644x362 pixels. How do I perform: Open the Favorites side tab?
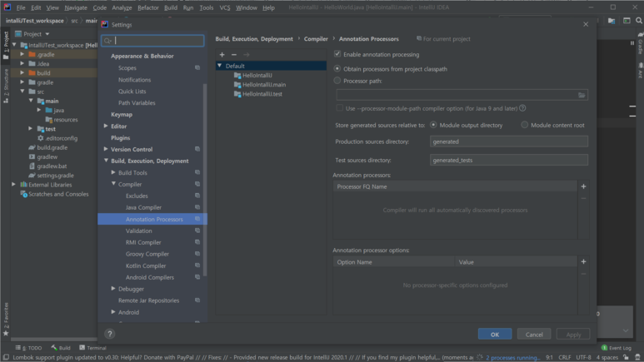pos(6,319)
